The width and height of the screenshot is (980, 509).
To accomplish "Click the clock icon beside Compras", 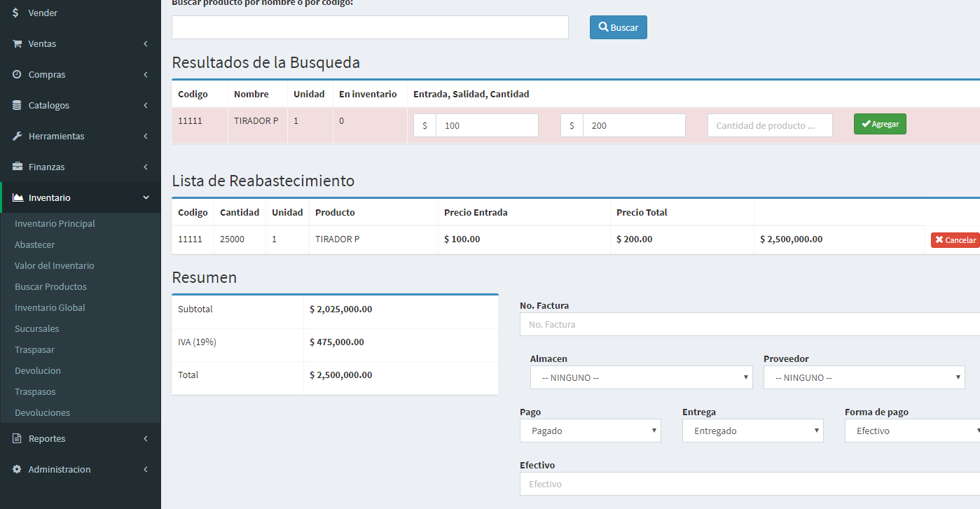I will [x=17, y=74].
